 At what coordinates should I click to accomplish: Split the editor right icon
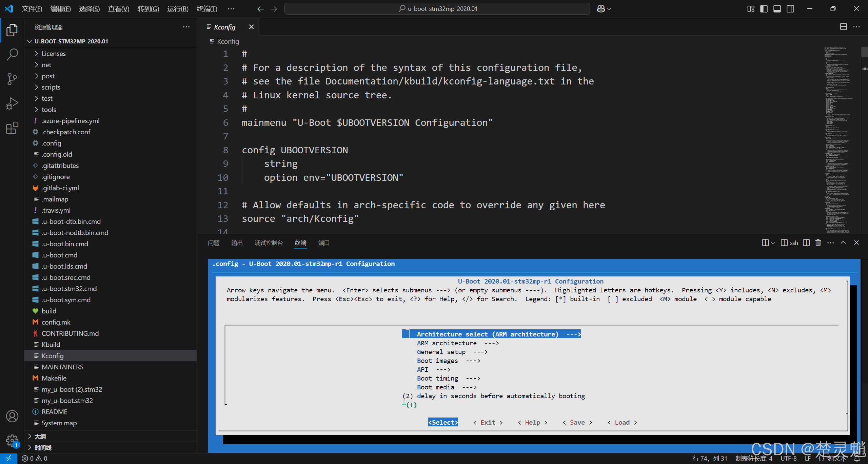point(844,27)
